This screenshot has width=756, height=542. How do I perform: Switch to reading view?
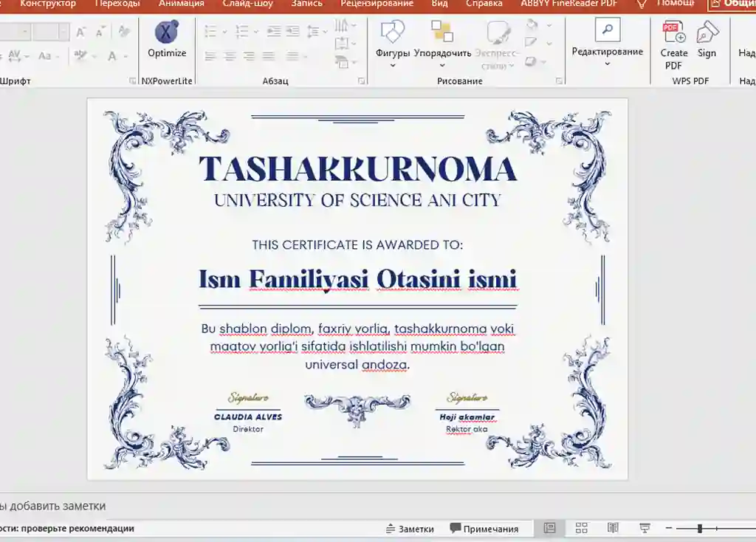613,528
